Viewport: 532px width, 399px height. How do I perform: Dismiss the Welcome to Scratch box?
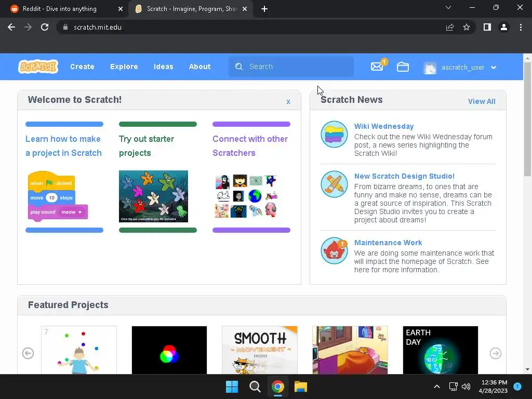pyautogui.click(x=288, y=101)
